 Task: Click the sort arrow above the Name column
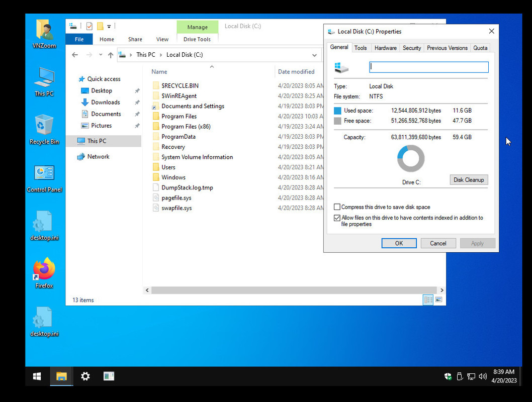tap(212, 67)
